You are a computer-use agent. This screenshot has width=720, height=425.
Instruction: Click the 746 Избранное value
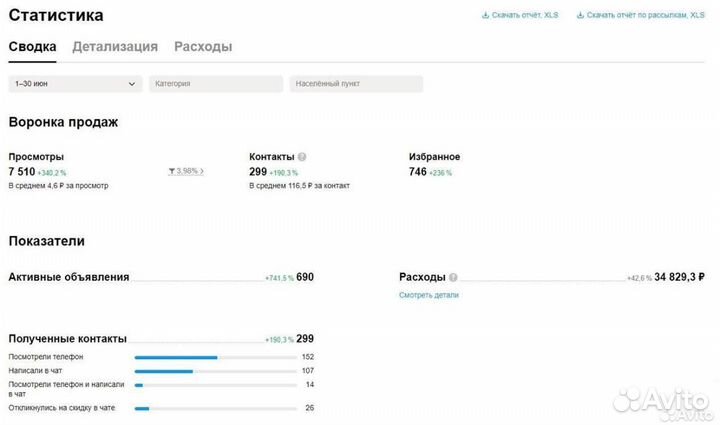pyautogui.click(x=418, y=172)
